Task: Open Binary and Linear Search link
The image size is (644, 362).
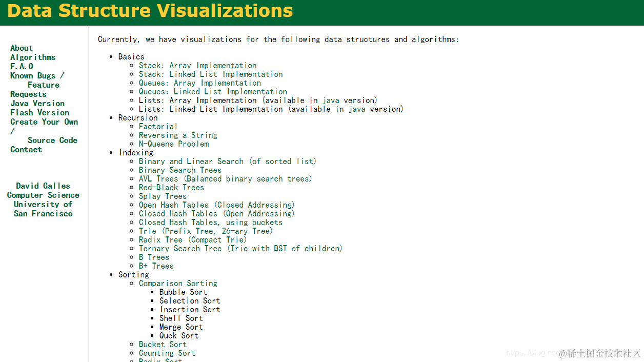Action: pos(228,162)
